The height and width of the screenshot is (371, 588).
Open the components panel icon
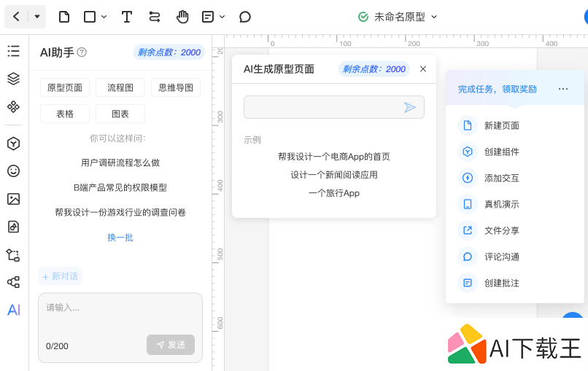coord(13,106)
